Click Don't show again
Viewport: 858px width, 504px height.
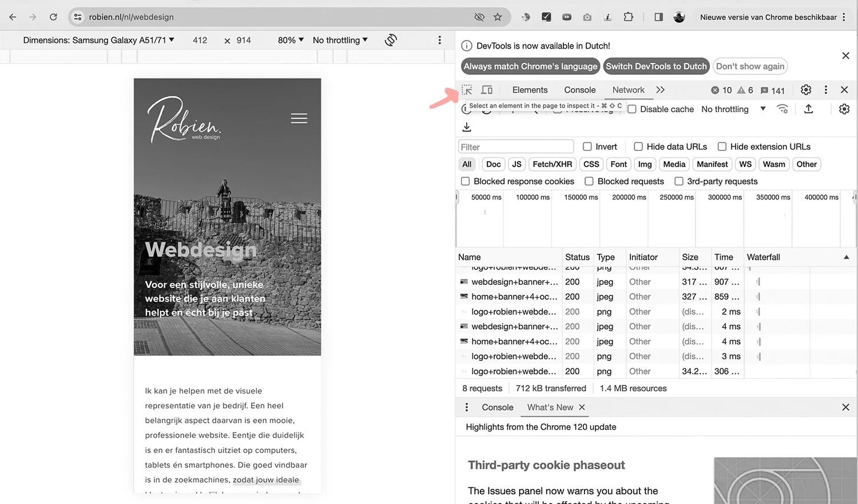750,66
